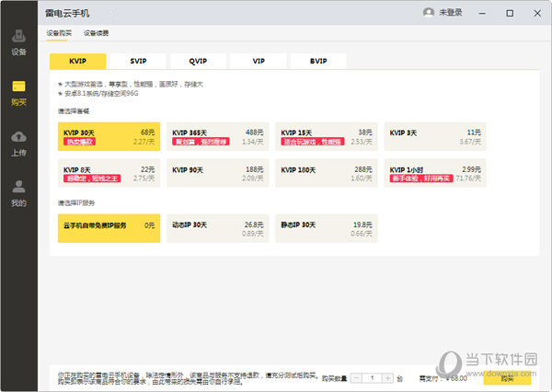Click the yellow 购买 button

507,378
